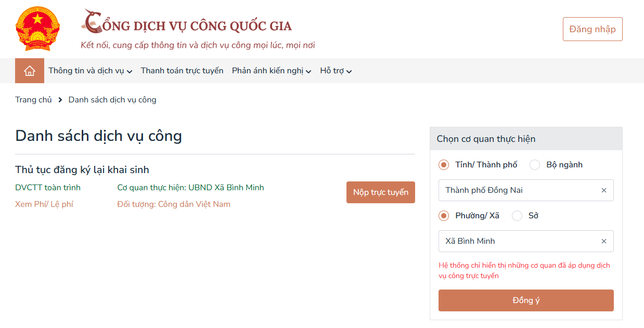This screenshot has height=328, width=644.
Task: Open the Thanh toán trực tuyến menu item
Action: coord(182,71)
